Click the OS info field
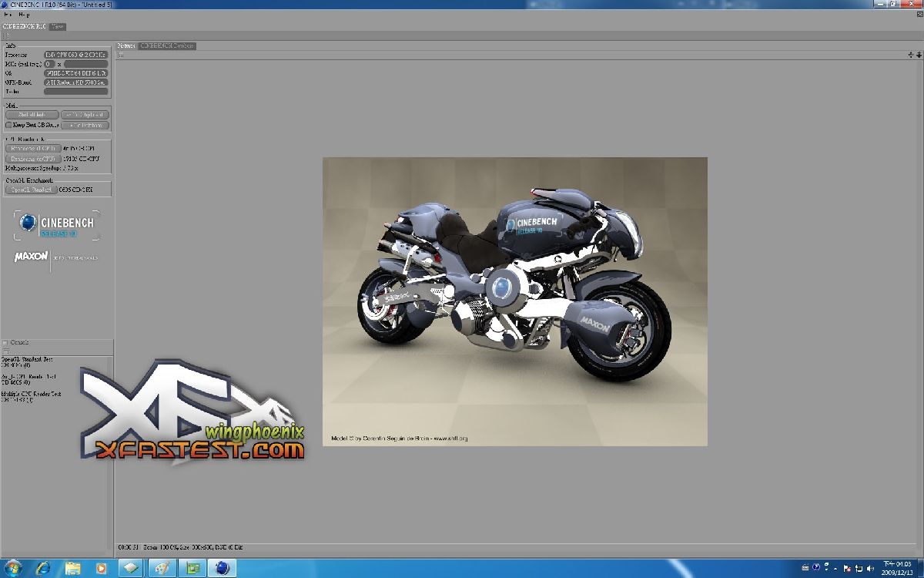Viewport: 924px width, 578px height. tap(75, 73)
